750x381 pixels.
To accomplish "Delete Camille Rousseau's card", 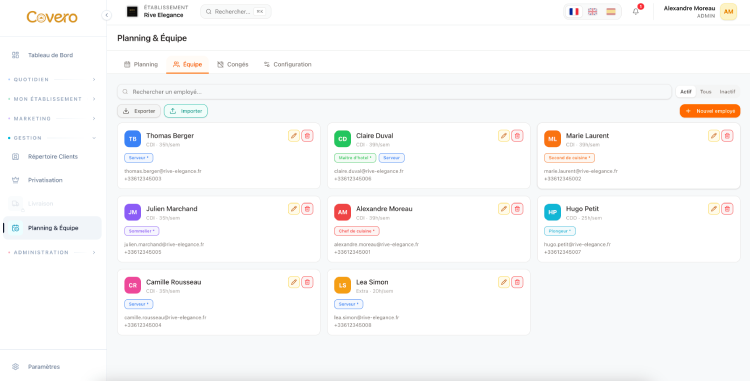I will pos(307,282).
